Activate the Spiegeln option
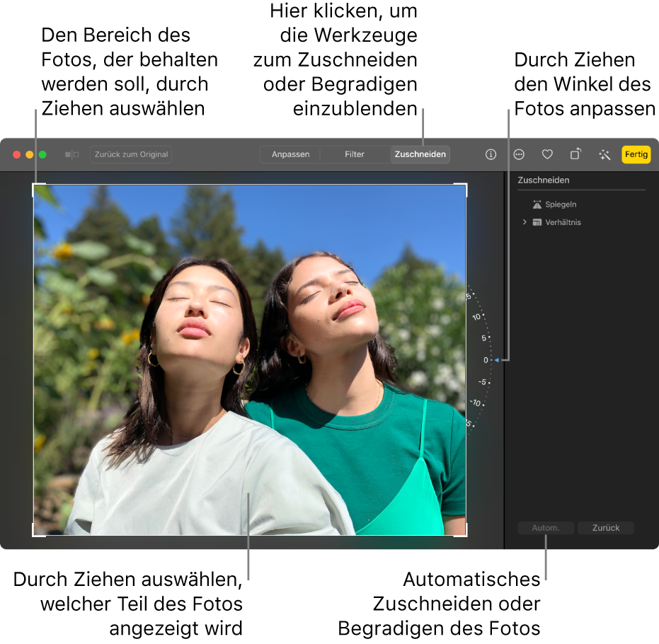 click(x=559, y=204)
